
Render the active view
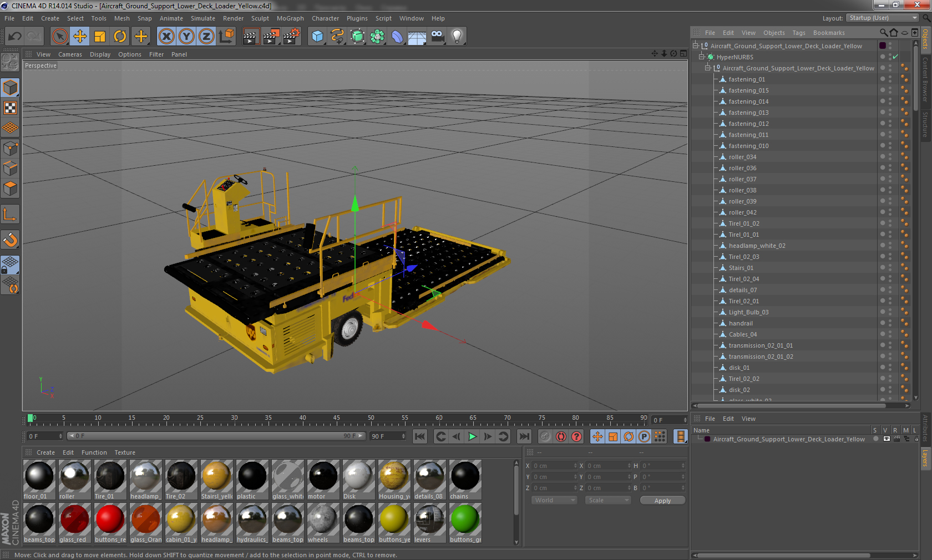[x=251, y=37]
